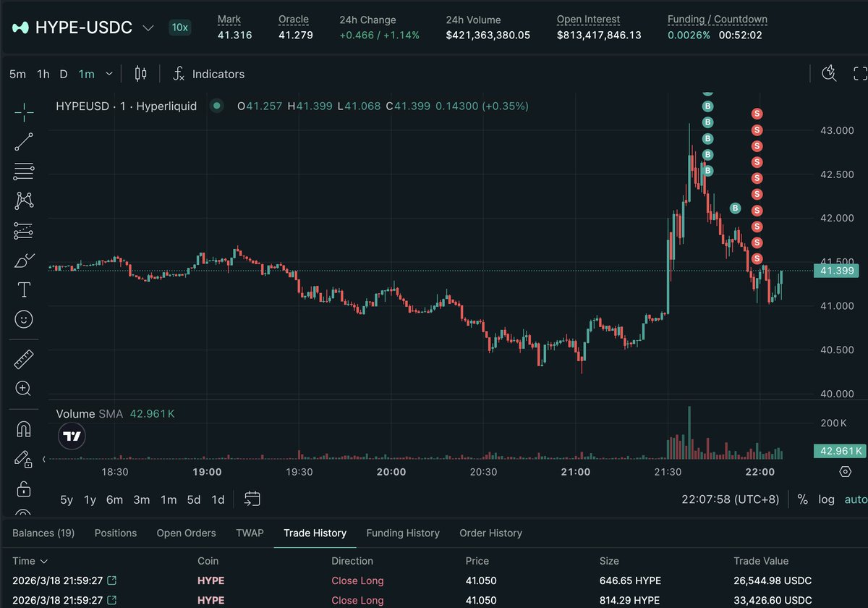The width and height of the screenshot is (868, 608).
Task: Click the zoom in magnifier tool
Action: (x=24, y=389)
